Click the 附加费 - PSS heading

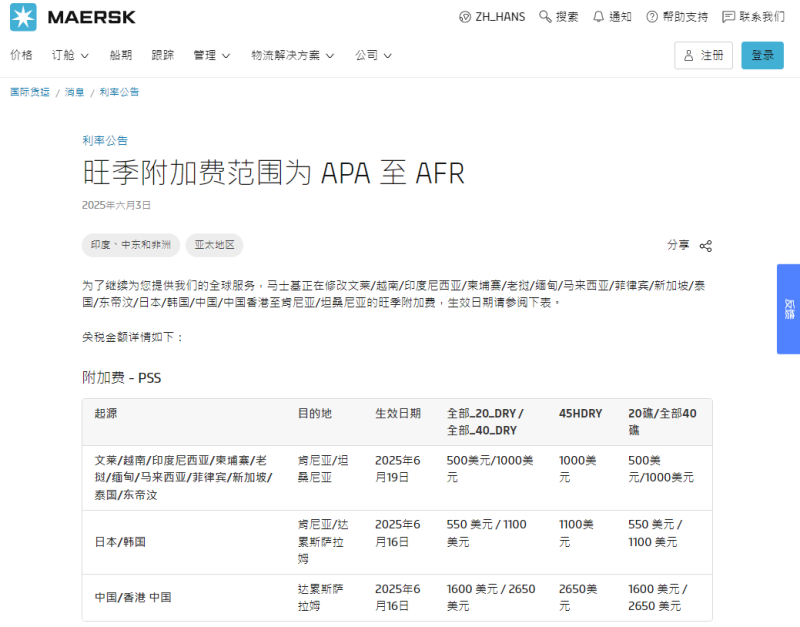(121, 378)
